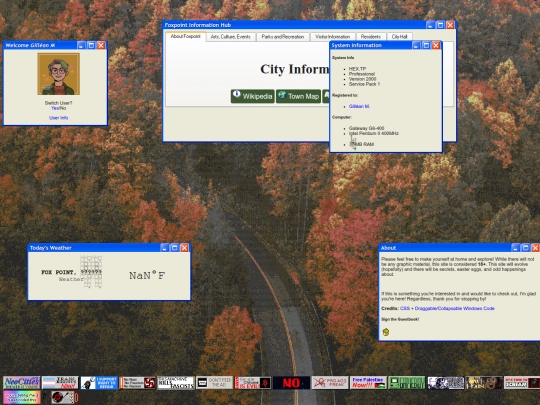
Task: Click the black-and-white pixel art badge
Action: coord(446,383)
